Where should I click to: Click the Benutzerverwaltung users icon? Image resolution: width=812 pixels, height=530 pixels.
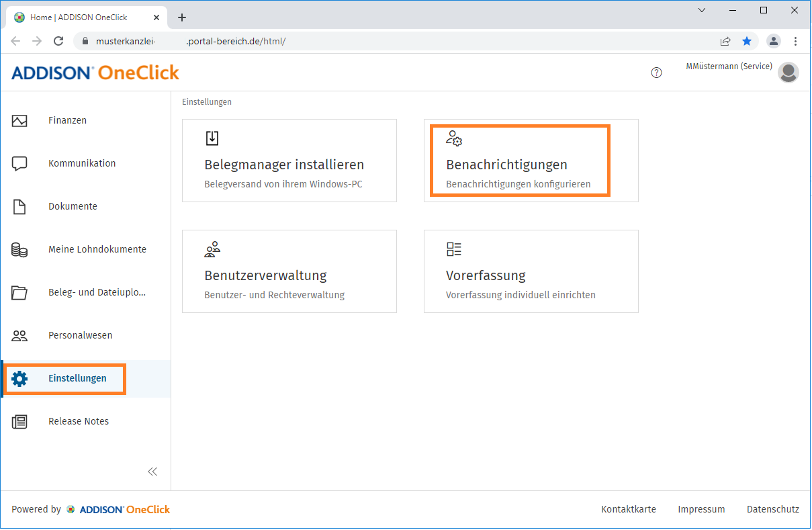coord(212,250)
